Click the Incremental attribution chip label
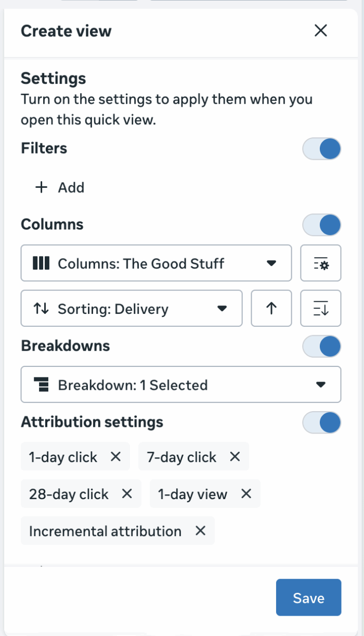Viewport: 364px width, 636px height. coord(105,531)
